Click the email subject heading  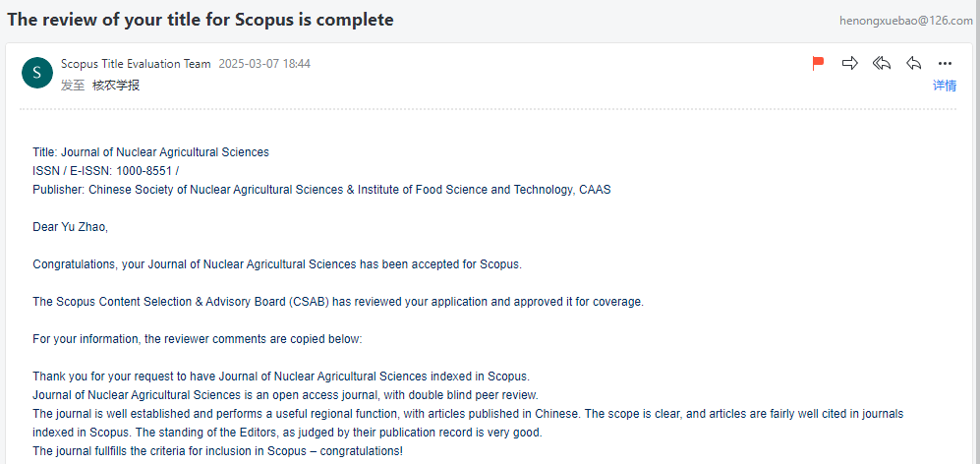pos(200,20)
